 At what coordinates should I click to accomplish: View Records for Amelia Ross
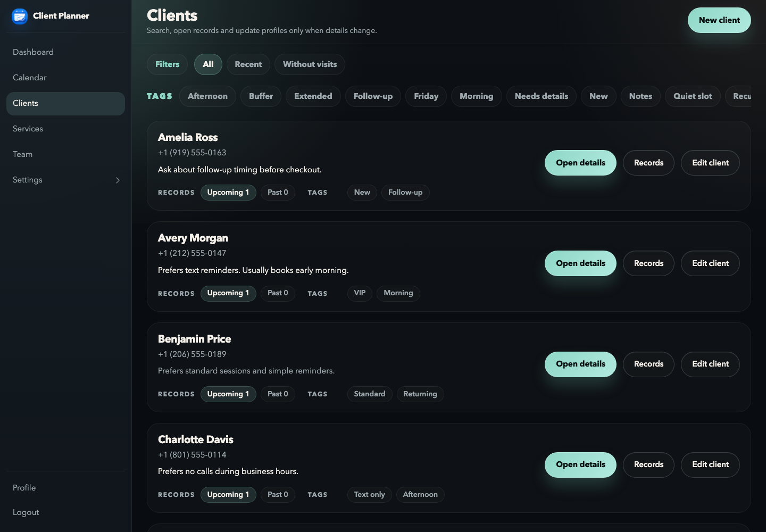click(x=648, y=163)
